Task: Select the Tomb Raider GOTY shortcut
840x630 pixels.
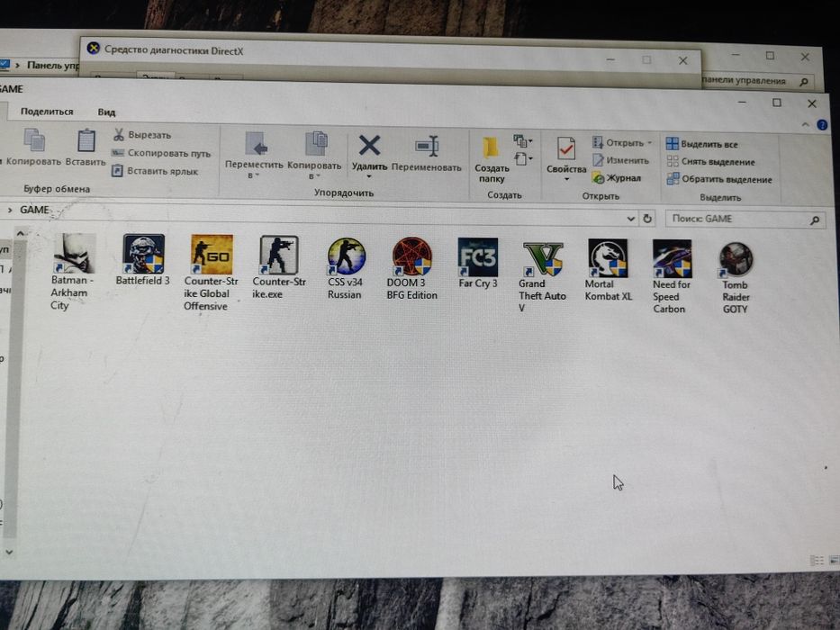Action: 736,278
